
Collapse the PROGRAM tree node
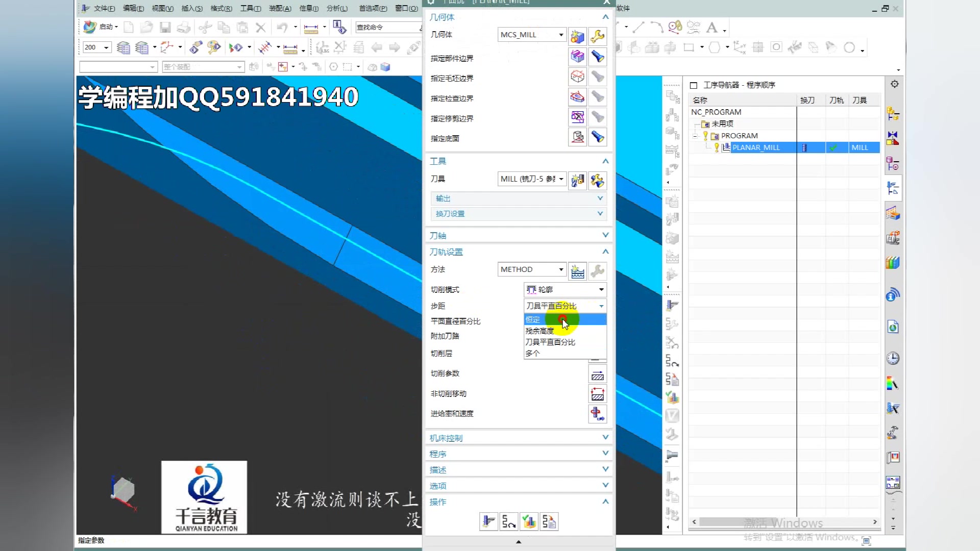pos(695,136)
